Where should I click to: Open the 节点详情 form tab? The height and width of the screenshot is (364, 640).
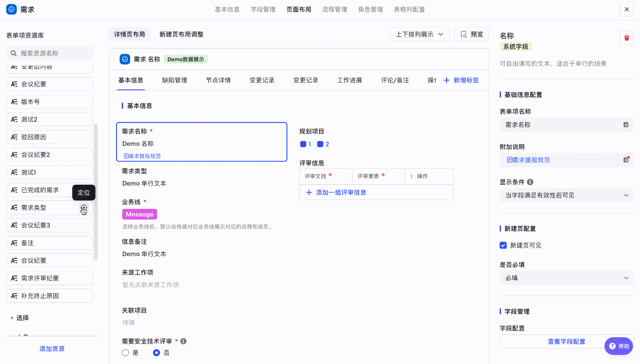pos(218,80)
